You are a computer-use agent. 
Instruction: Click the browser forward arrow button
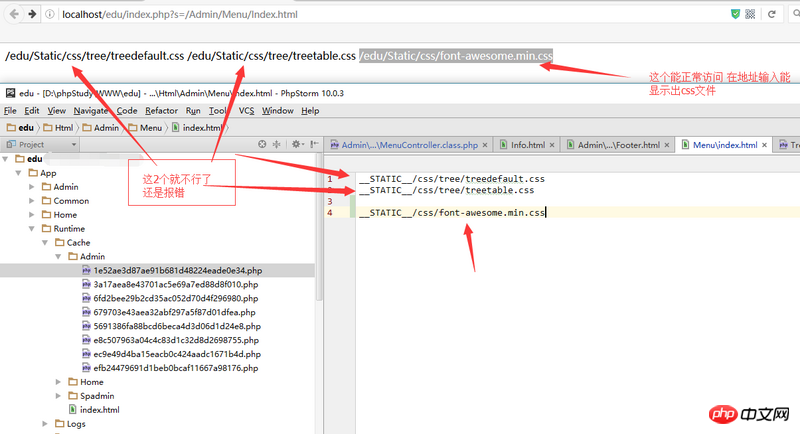coord(33,14)
